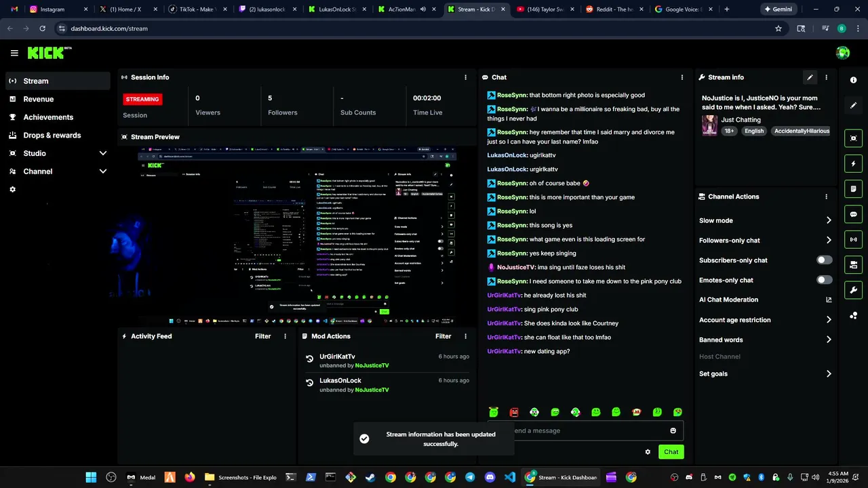Toggle Subscribers-only chat switch
The height and width of the screenshot is (488, 868).
tap(824, 260)
